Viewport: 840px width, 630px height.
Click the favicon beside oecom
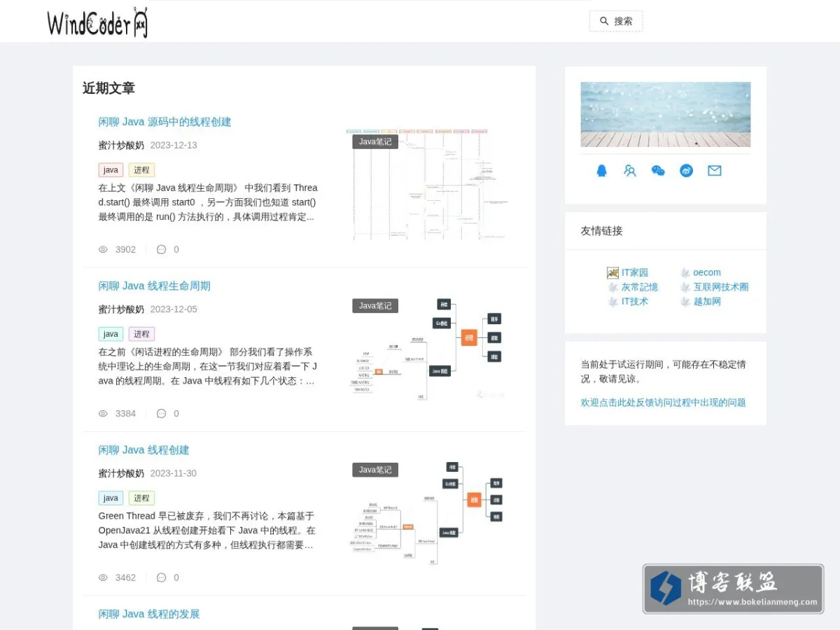[685, 273]
